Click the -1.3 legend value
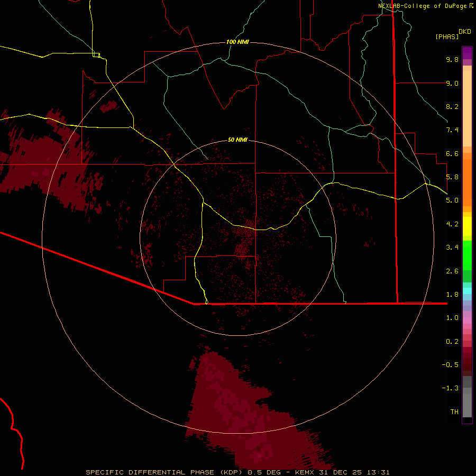Image resolution: width=476 pixels, height=476 pixels. pos(450,388)
